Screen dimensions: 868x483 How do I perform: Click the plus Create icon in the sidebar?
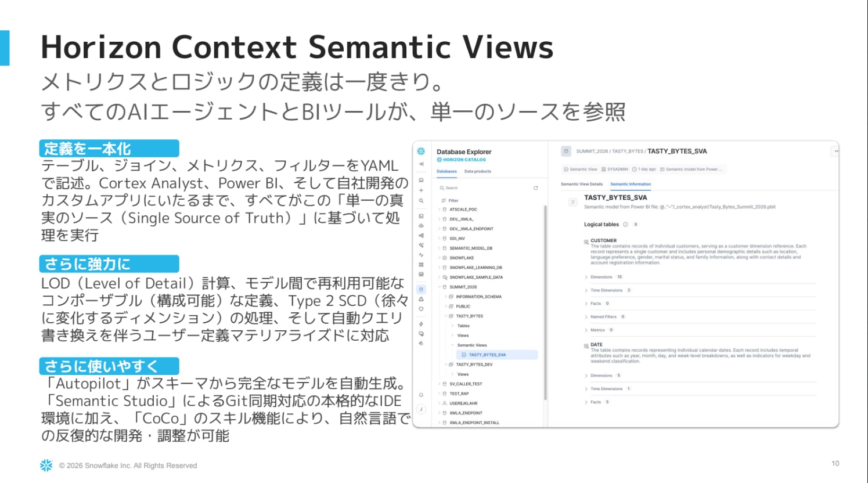pyautogui.click(x=421, y=190)
